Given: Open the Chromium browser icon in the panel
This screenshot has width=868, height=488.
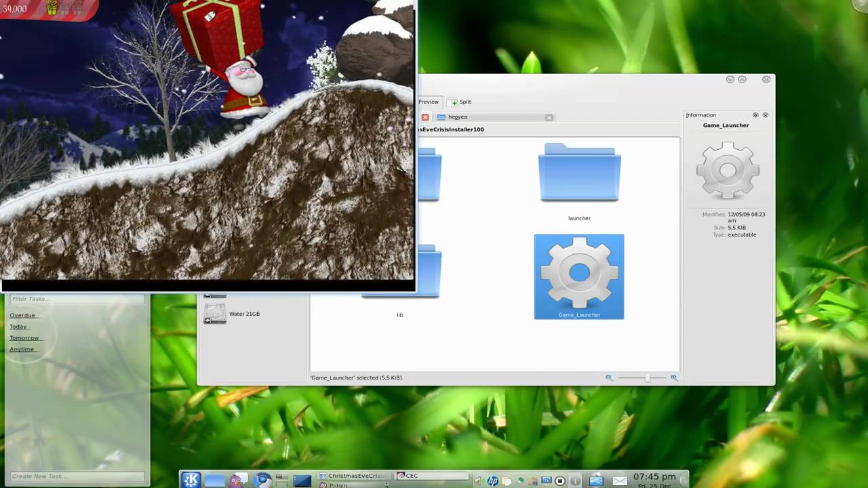Looking at the screenshot, I should (x=262, y=481).
